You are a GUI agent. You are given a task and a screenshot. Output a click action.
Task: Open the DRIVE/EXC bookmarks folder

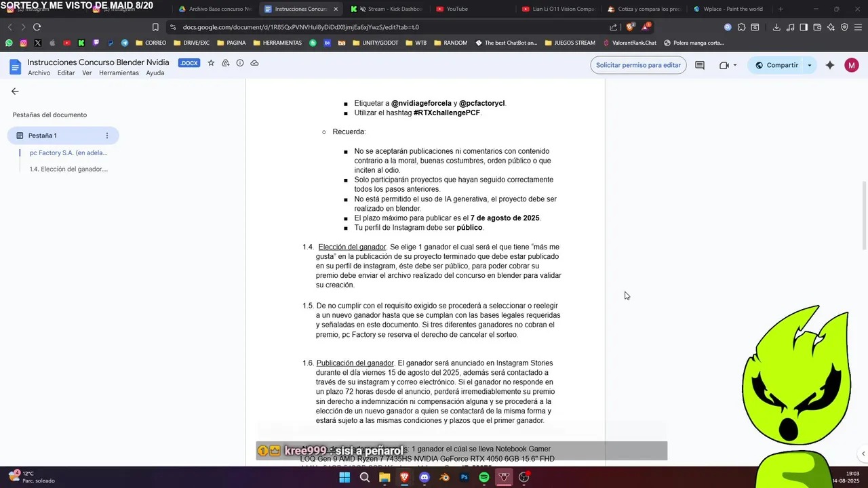[x=192, y=43]
